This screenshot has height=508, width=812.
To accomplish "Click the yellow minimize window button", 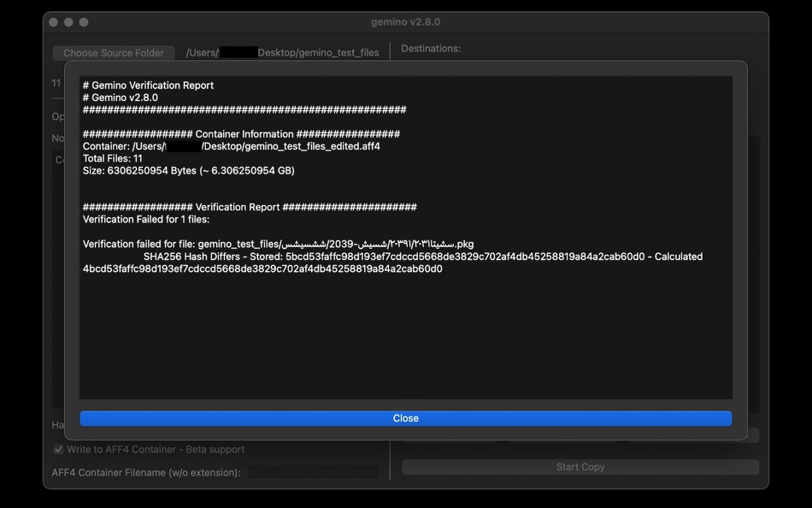I will [68, 22].
